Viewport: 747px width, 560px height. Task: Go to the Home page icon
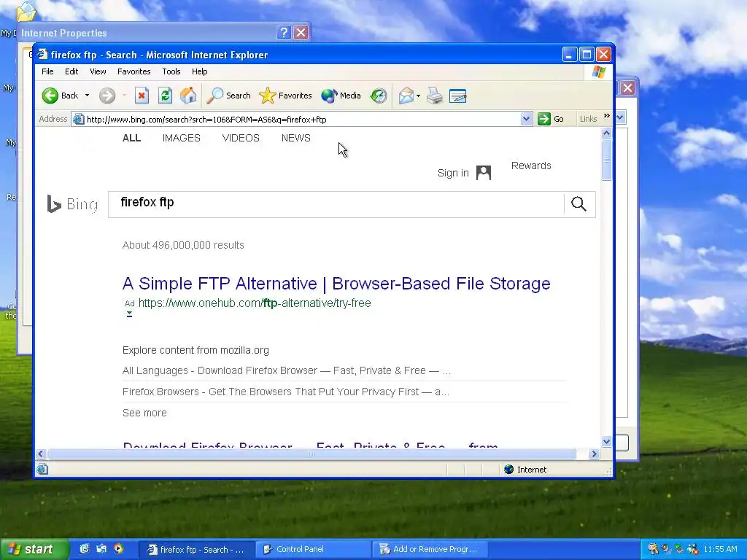coord(188,96)
